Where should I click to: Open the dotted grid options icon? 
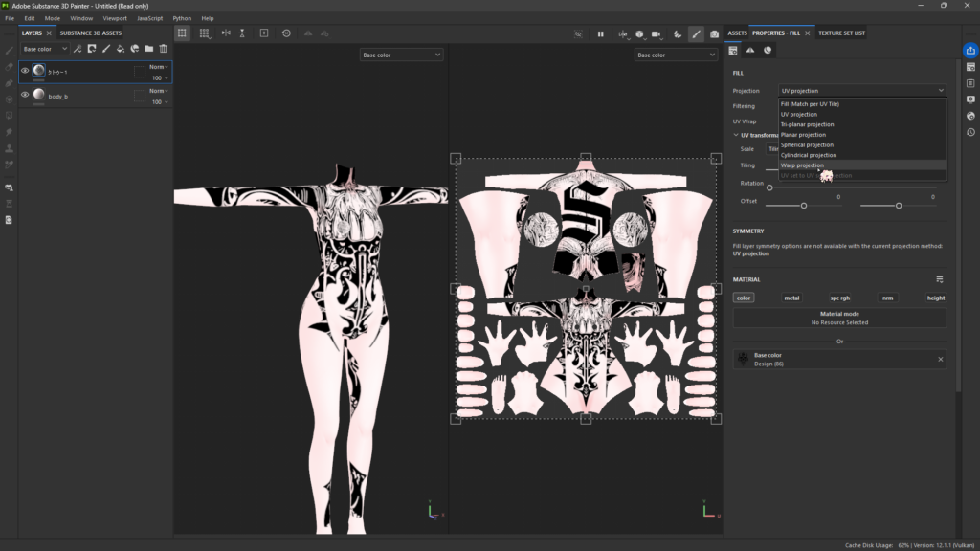tap(205, 33)
